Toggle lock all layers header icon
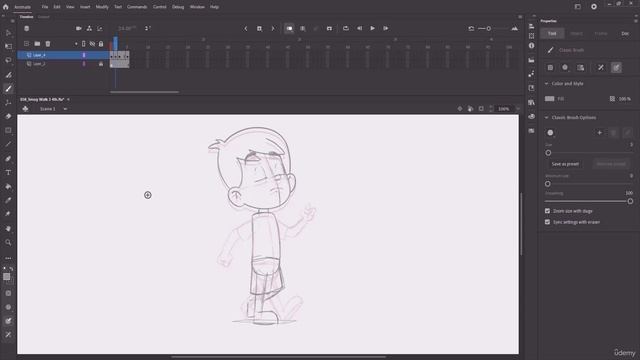 pos(101,44)
